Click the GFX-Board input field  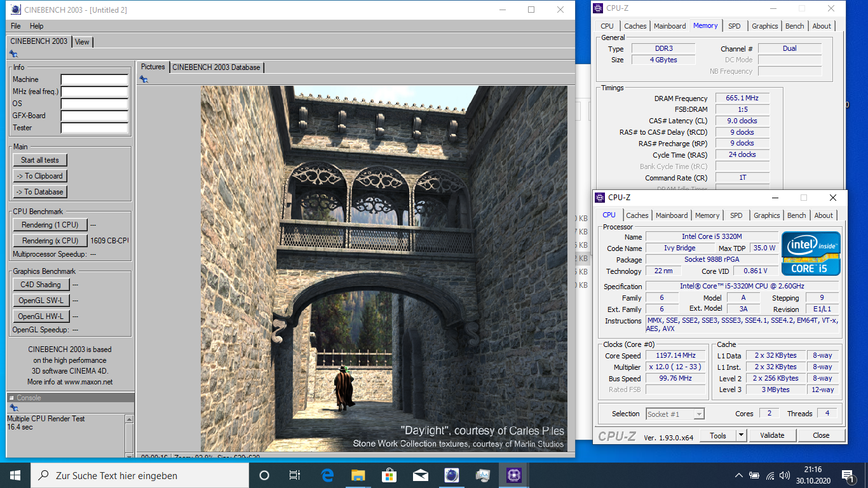click(x=95, y=116)
